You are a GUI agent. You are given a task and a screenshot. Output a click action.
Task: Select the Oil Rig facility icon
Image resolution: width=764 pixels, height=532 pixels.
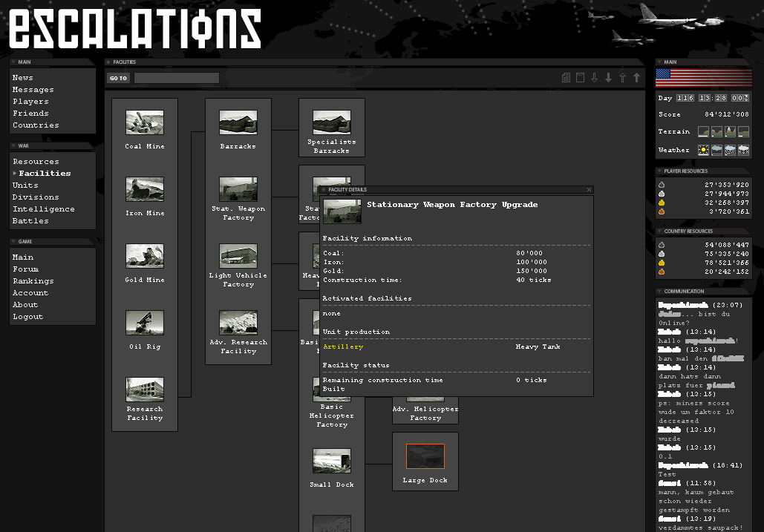coord(145,323)
